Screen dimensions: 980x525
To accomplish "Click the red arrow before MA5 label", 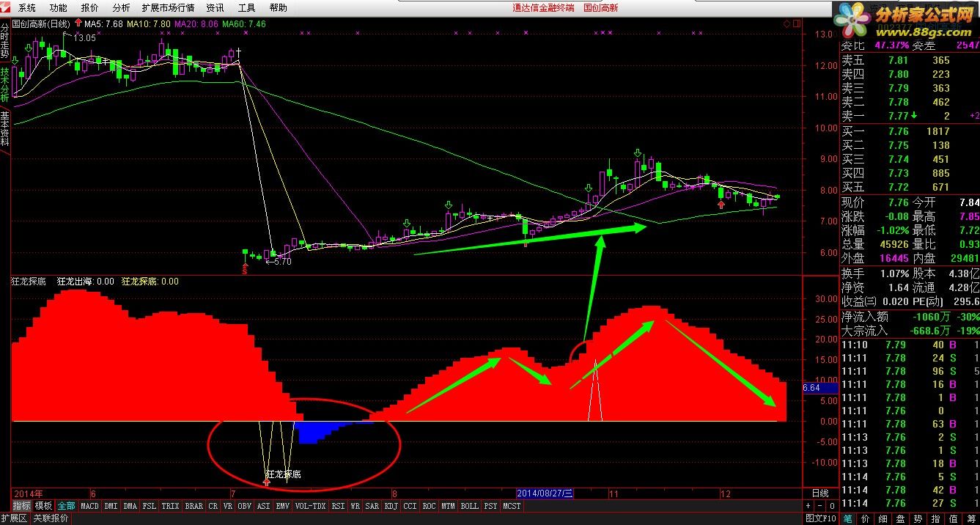I will coord(78,23).
